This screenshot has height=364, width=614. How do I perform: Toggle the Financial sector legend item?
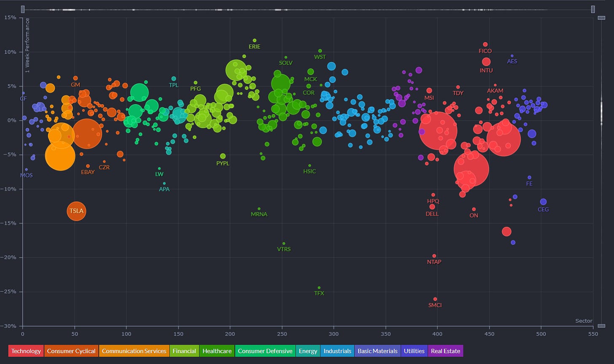point(184,351)
